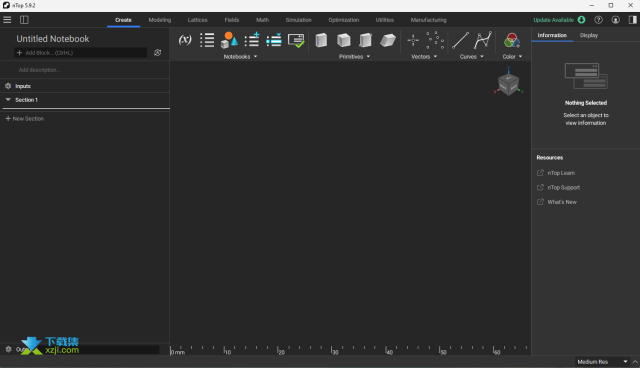This screenshot has height=368, width=640.
Task: Click the orientation view cube
Action: click(x=508, y=84)
